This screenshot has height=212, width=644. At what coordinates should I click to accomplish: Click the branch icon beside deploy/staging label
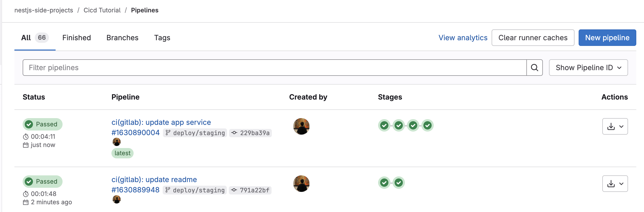point(168,133)
